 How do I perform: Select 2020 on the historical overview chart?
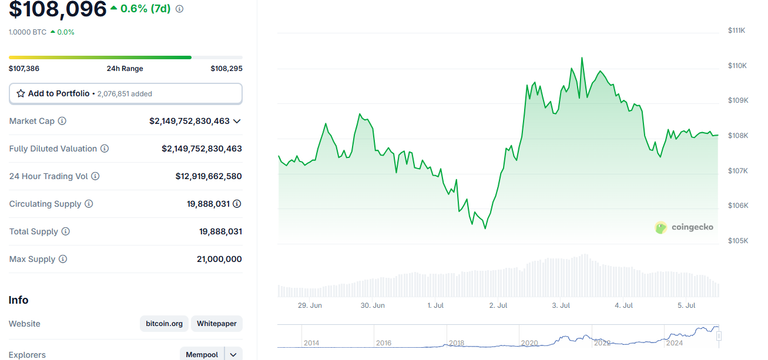pos(529,343)
